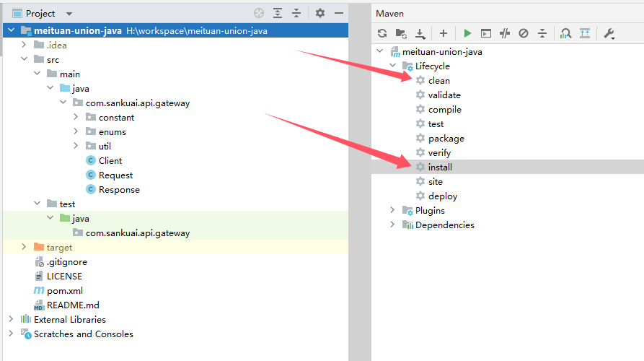
Task: Click locate/select opened file target icon
Action: (259, 14)
